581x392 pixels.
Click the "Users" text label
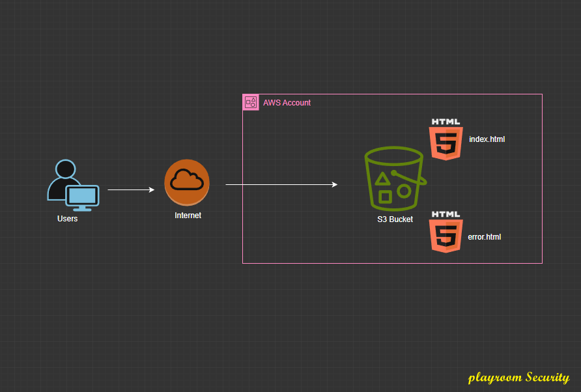point(67,219)
